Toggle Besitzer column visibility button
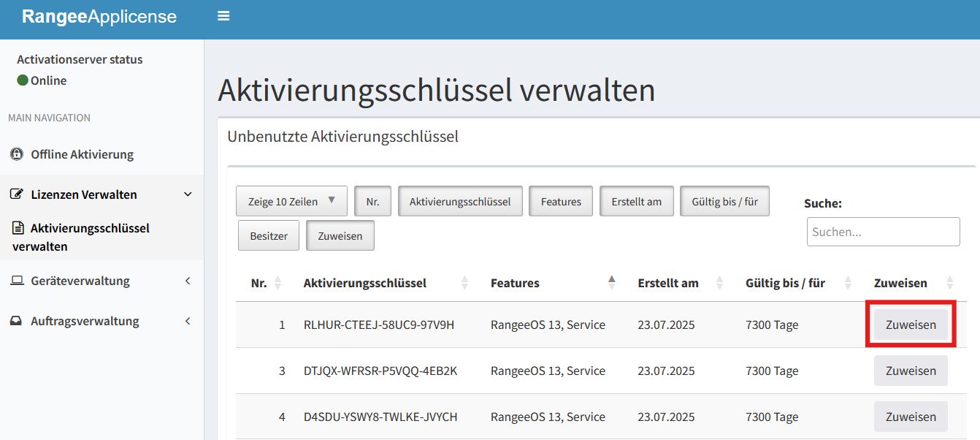The height and width of the screenshot is (440, 980). click(269, 236)
